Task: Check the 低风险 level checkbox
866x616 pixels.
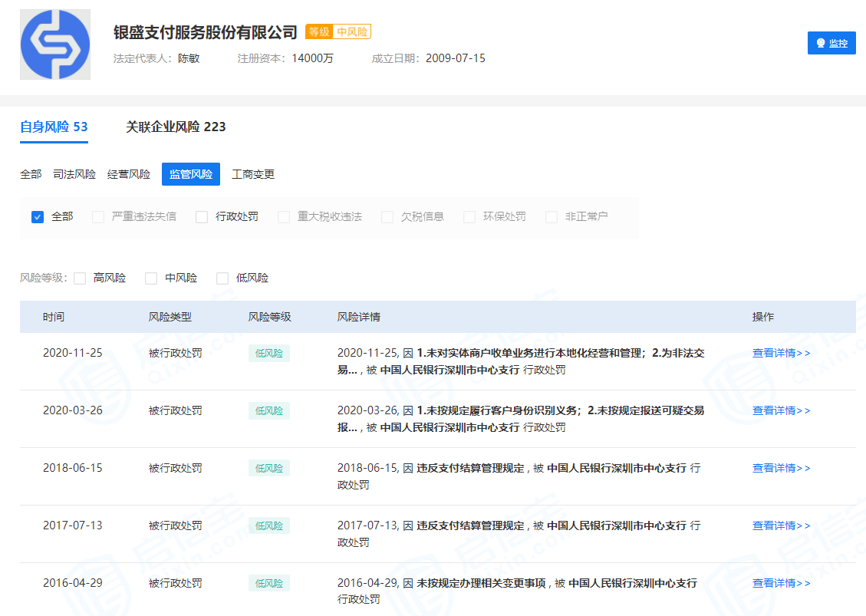Action: pos(222,278)
